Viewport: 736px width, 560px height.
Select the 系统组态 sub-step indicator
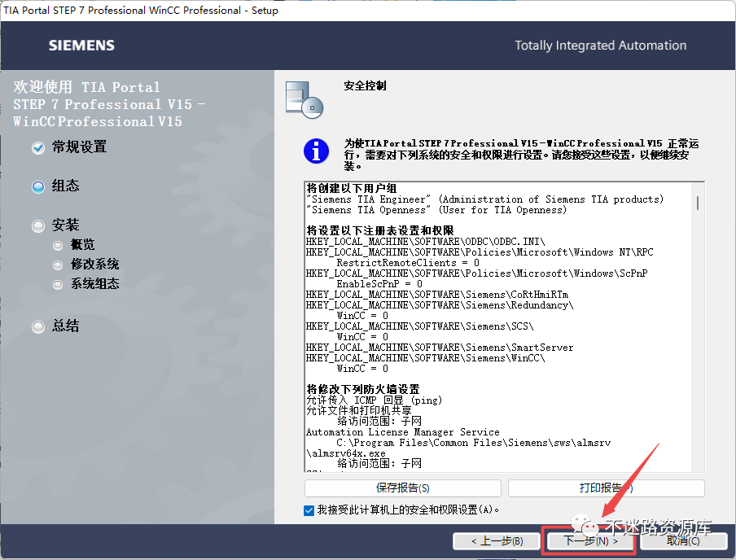(58, 284)
